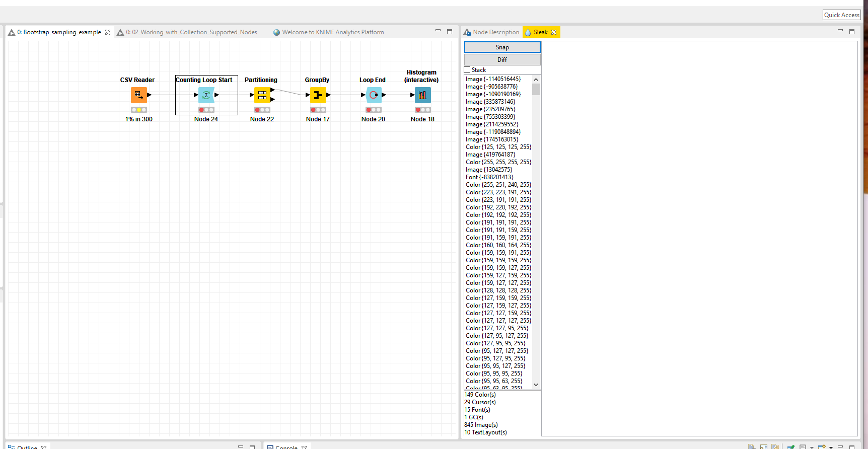Screen dimensions: 868x449
Task: Maximize the workflow editor area
Action: (450, 31)
